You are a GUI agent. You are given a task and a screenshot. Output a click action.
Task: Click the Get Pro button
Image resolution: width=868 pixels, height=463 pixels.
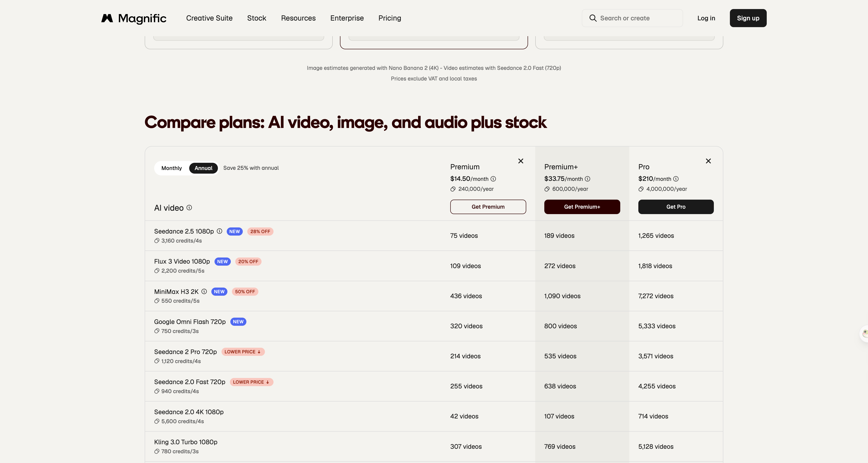tap(676, 207)
